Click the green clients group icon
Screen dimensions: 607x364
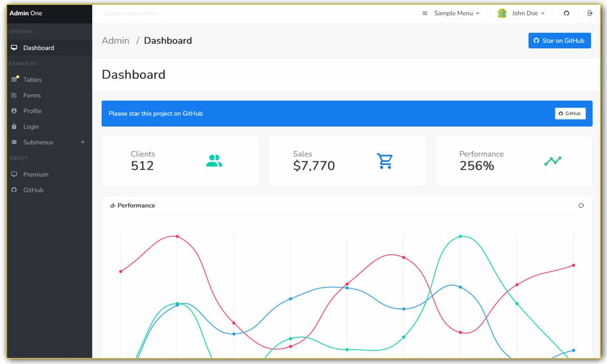(x=214, y=161)
